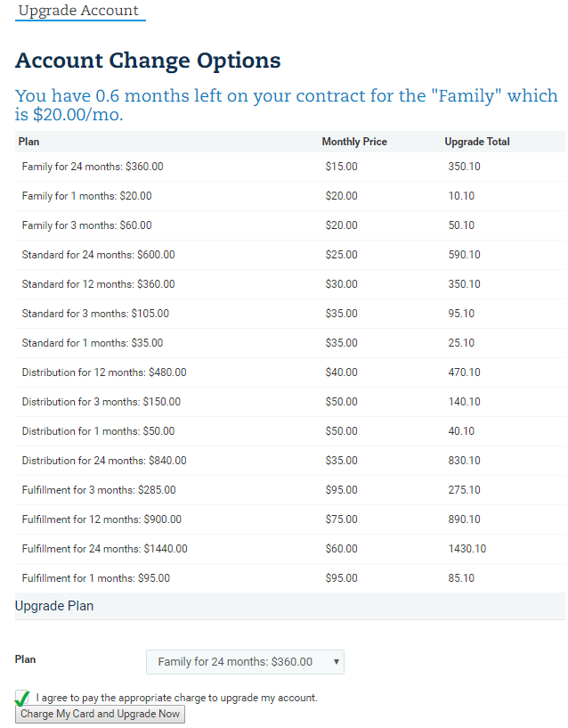This screenshot has width=568, height=728.
Task: Click the Plan column header
Action: click(29, 142)
